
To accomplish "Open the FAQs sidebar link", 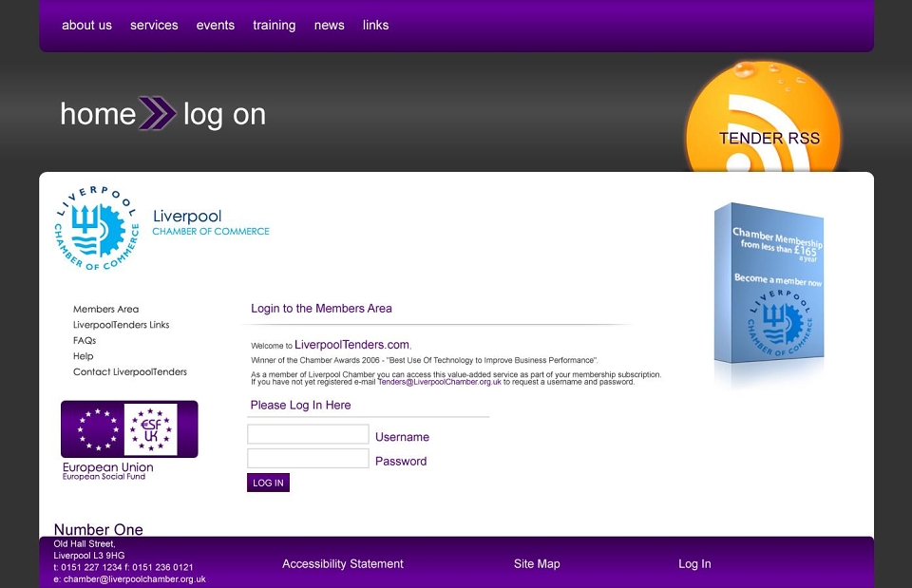I will coord(85,340).
